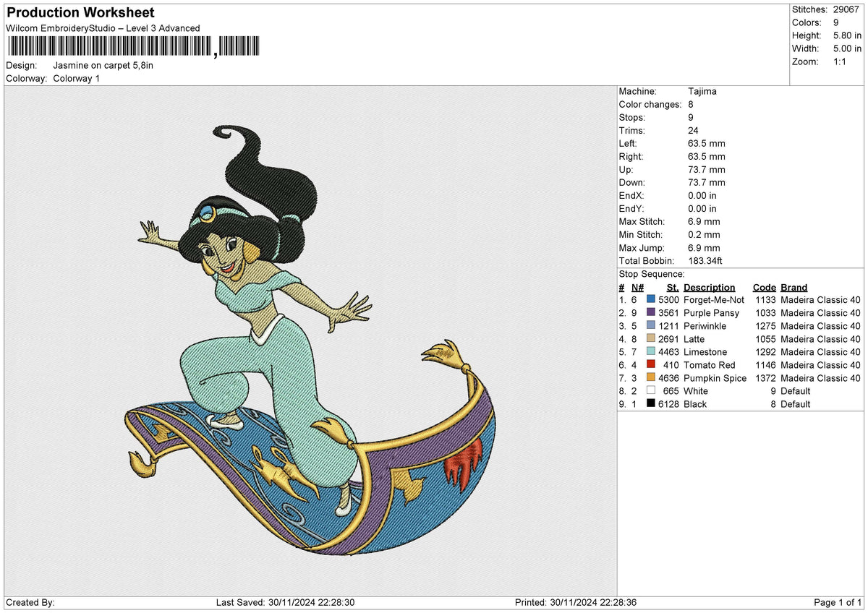
Task: Click the Limestone color swatch
Action: (x=651, y=352)
